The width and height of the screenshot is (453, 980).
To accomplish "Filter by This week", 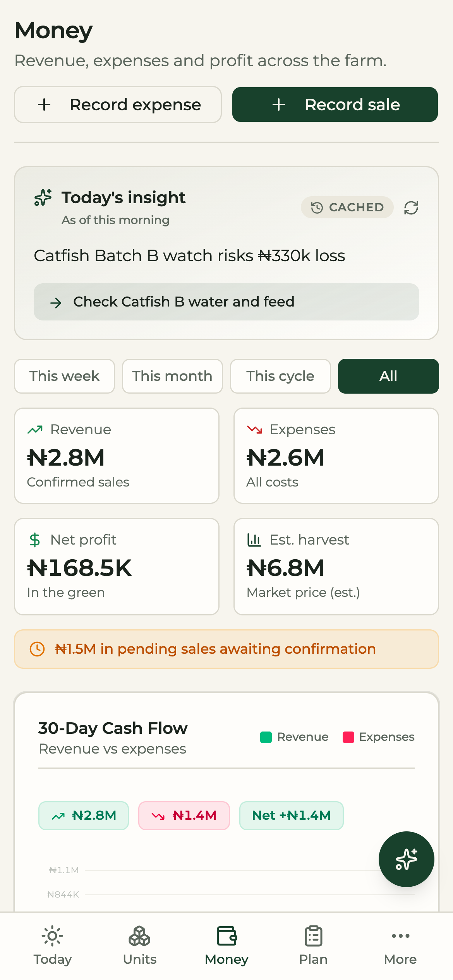I will [x=64, y=376].
